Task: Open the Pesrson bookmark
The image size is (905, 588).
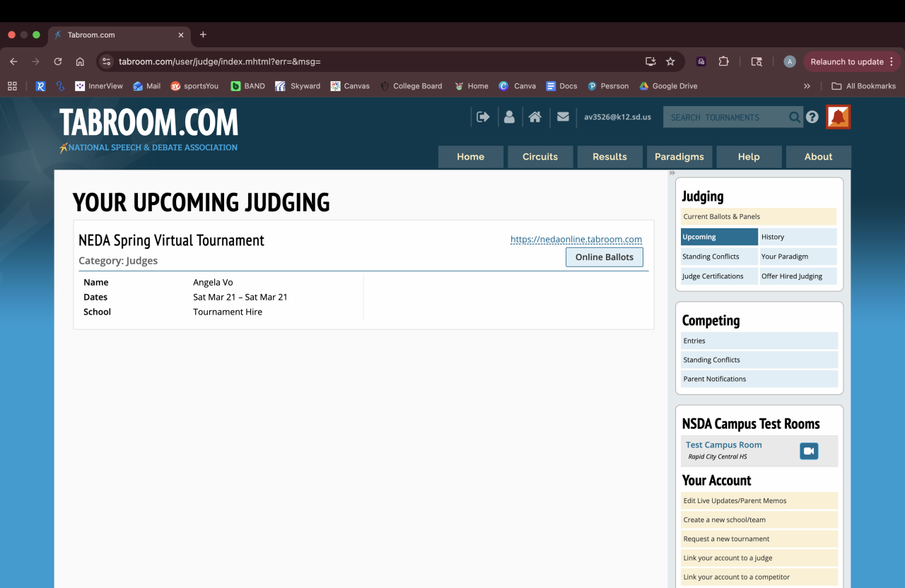Action: [x=608, y=86]
